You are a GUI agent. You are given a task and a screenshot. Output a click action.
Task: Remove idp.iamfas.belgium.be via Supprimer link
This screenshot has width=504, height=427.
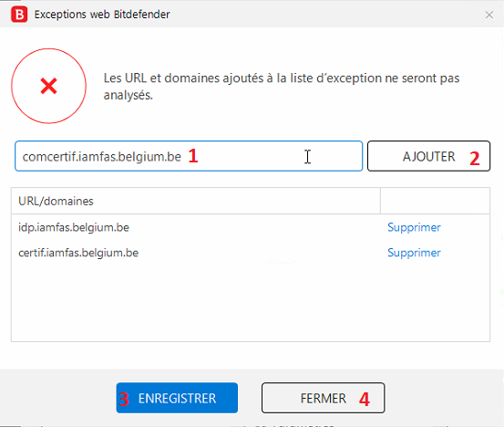pyautogui.click(x=414, y=227)
